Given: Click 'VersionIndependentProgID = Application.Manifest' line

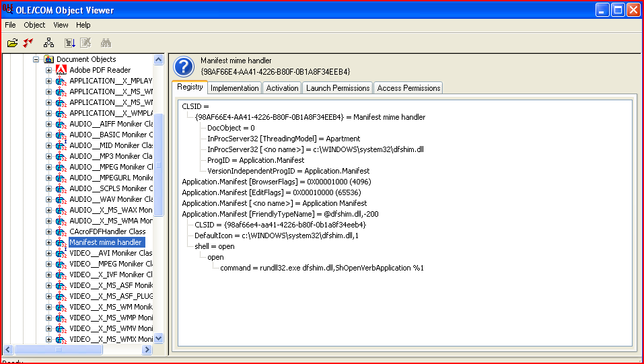Looking at the screenshot, I should point(288,171).
